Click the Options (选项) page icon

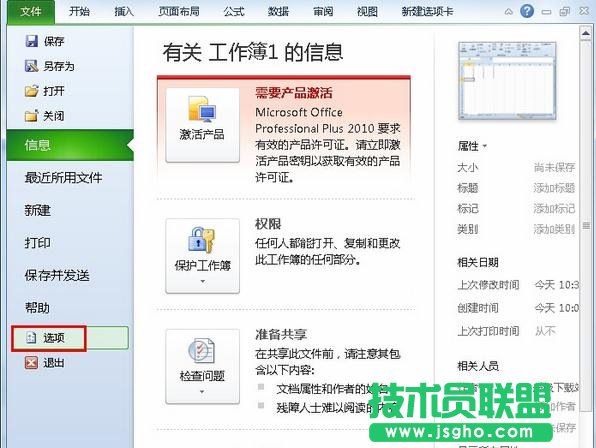coord(31,337)
